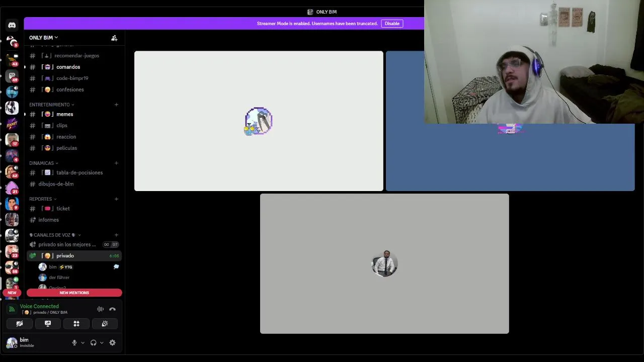644x362 pixels.
Task: Deafen with the headphones icon
Action: tap(93, 343)
